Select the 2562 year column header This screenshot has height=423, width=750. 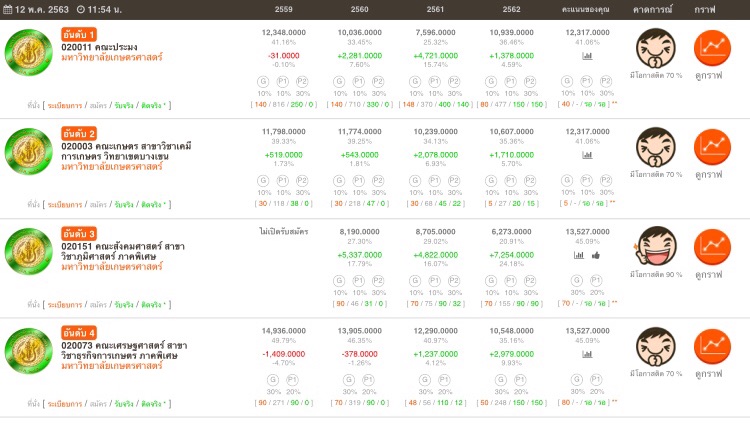point(511,9)
